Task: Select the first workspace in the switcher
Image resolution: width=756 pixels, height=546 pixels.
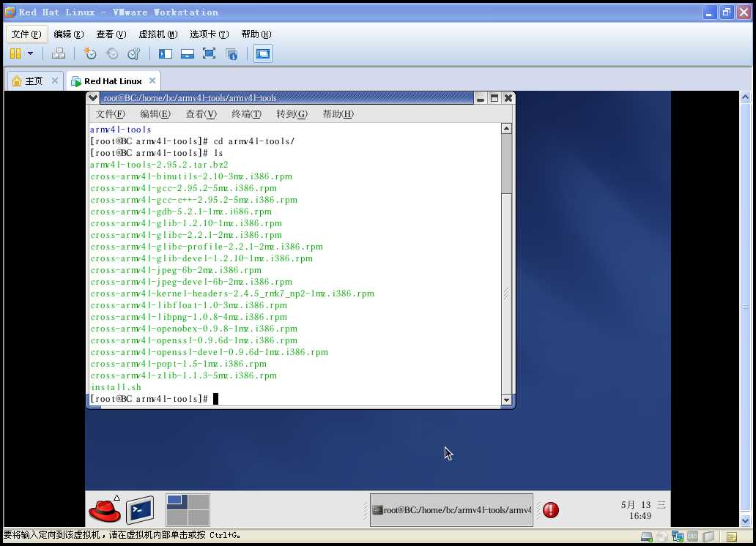Action: [x=177, y=501]
